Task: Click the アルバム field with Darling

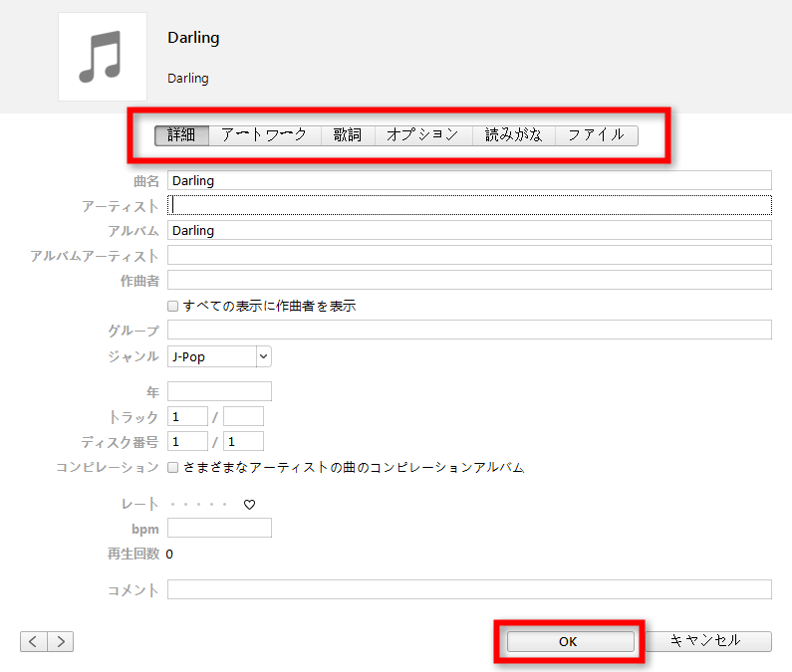Action: pos(469,230)
